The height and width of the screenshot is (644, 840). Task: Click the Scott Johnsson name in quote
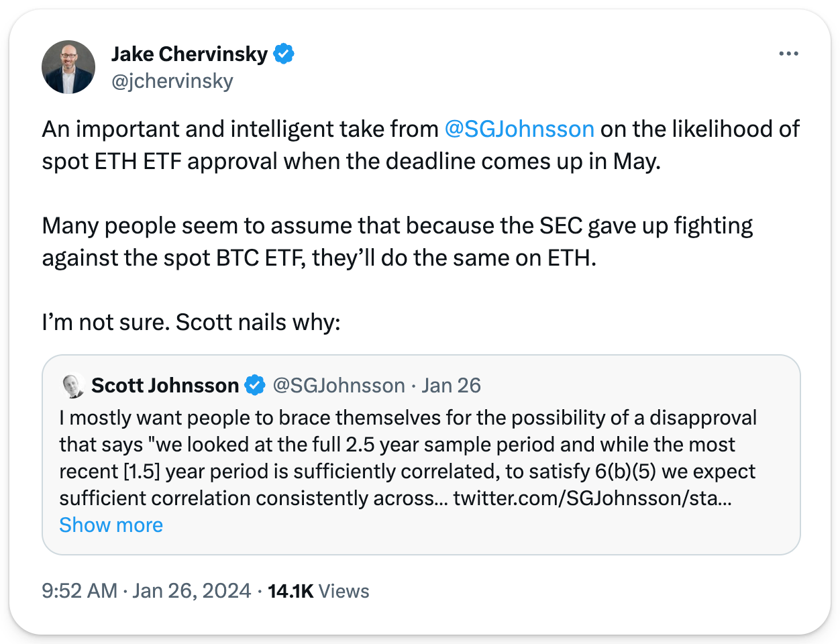coord(165,386)
